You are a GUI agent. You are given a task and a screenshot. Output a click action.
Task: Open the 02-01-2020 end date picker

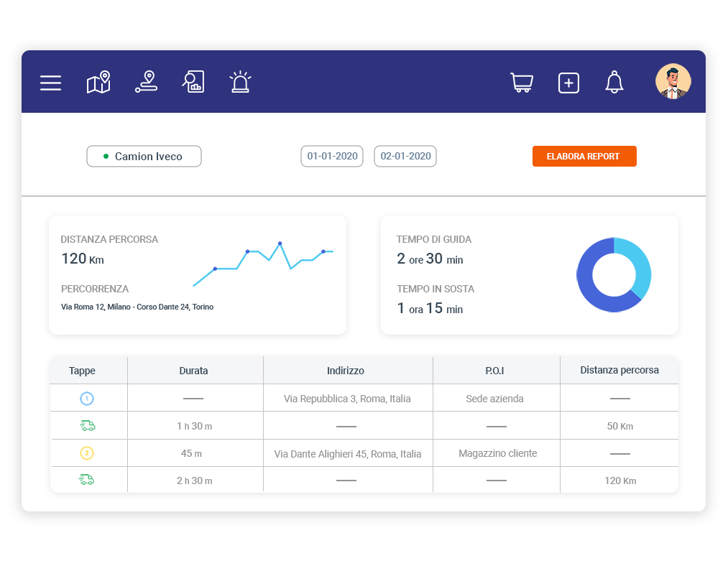tap(405, 157)
